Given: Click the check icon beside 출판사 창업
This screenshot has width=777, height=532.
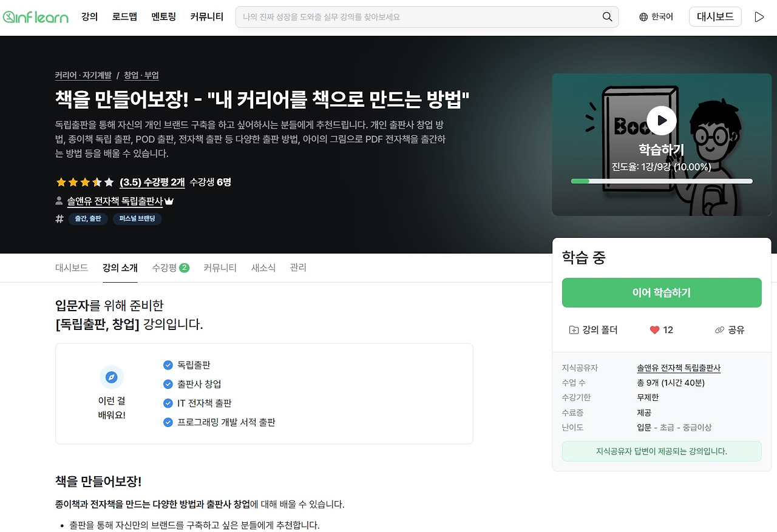Looking at the screenshot, I should coord(168,384).
